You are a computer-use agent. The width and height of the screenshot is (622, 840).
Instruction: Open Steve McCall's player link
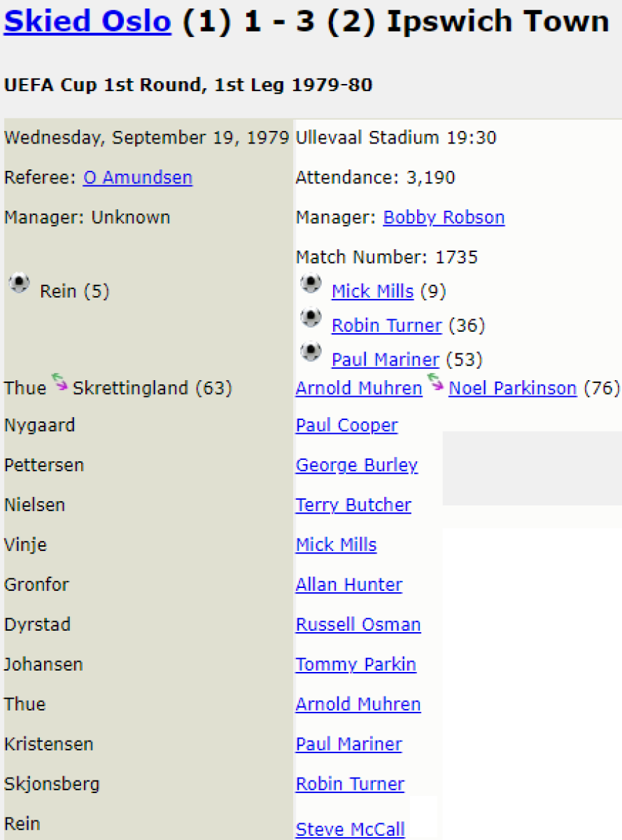pos(350,829)
